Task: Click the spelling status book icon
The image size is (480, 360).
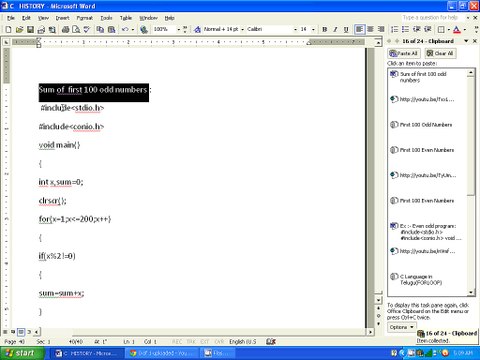Action: coord(271,341)
